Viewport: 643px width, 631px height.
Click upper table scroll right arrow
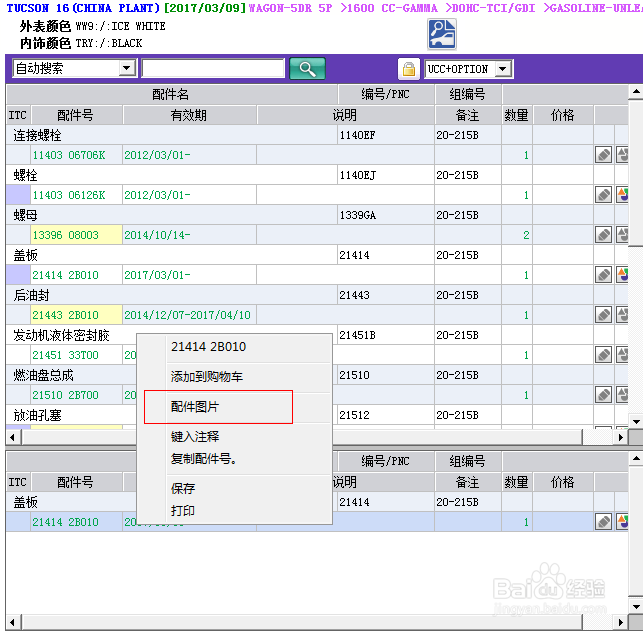pyautogui.click(x=621, y=437)
